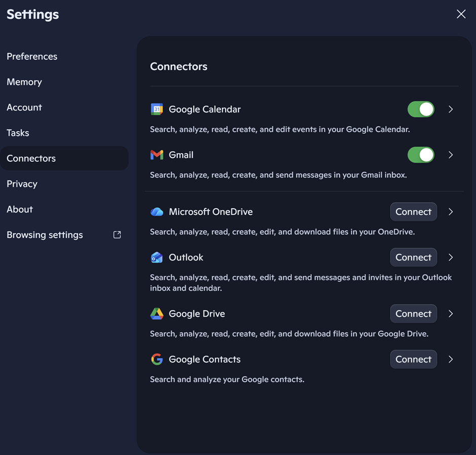This screenshot has width=476, height=455.
Task: Switch to the Privacy settings section
Action: point(22,184)
